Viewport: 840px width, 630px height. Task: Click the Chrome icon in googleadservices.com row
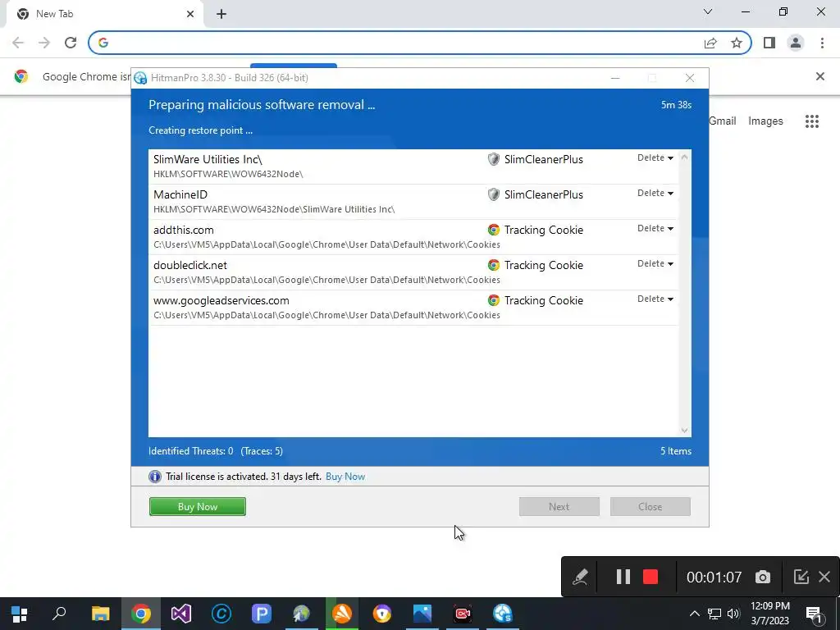click(493, 300)
